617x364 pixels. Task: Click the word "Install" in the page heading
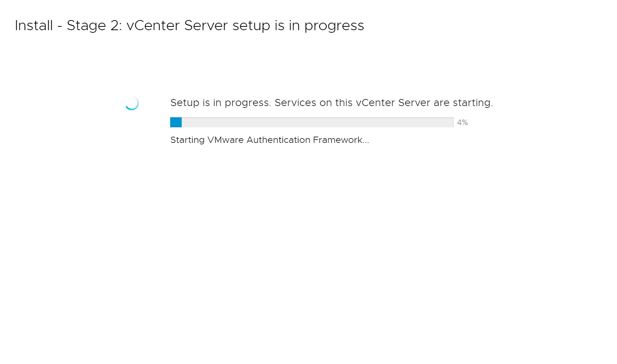point(34,26)
